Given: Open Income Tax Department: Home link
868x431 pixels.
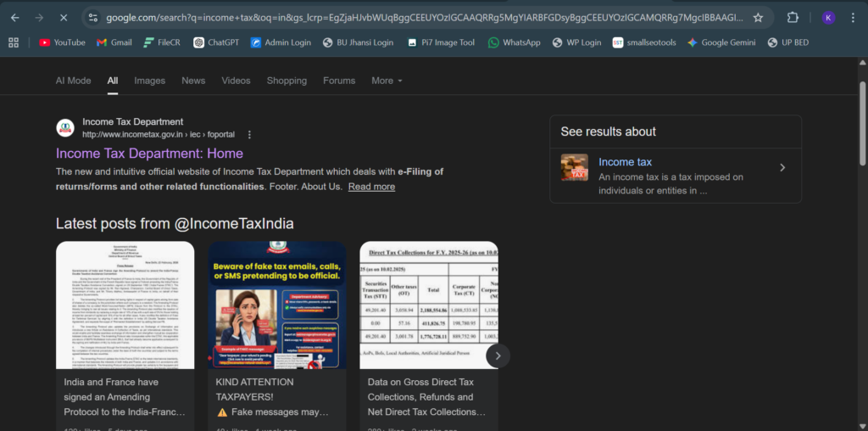Looking at the screenshot, I should click(149, 154).
